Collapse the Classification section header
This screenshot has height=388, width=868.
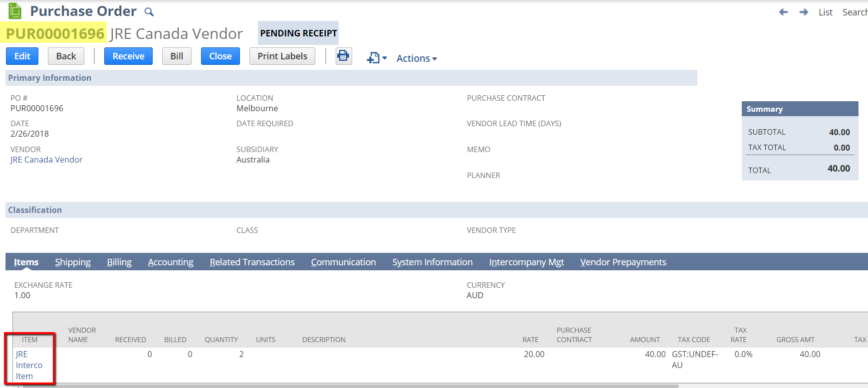point(35,210)
